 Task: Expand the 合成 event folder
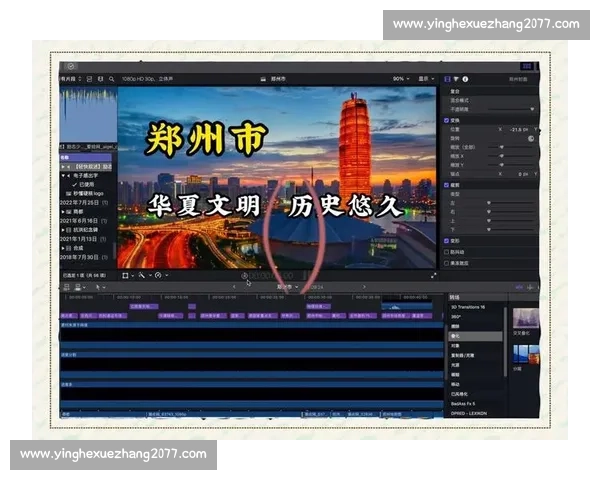[63, 248]
